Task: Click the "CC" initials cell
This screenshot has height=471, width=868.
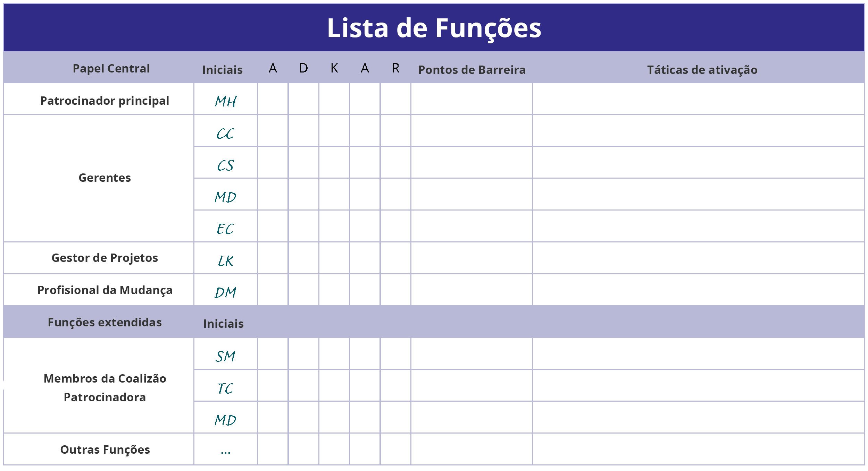Action: [226, 134]
